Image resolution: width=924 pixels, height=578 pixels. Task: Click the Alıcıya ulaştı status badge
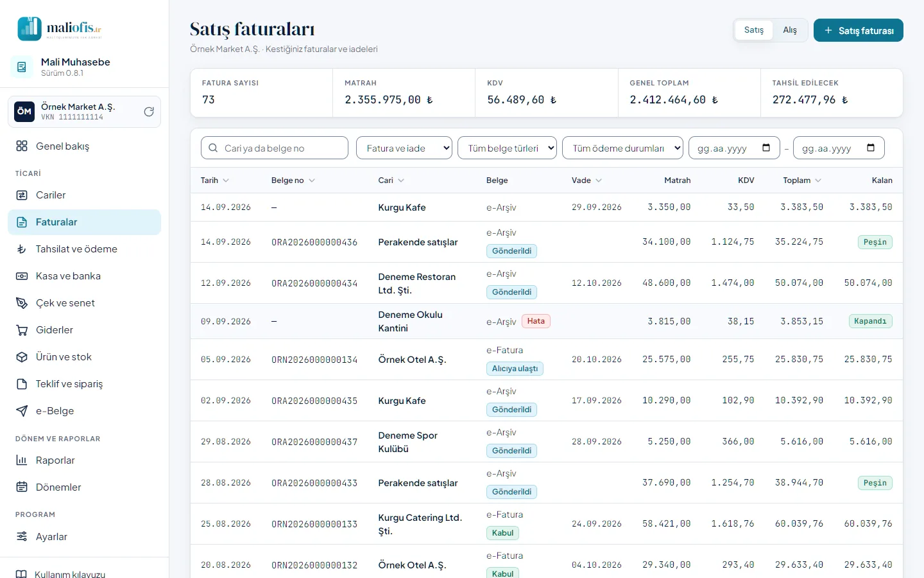pyautogui.click(x=515, y=369)
